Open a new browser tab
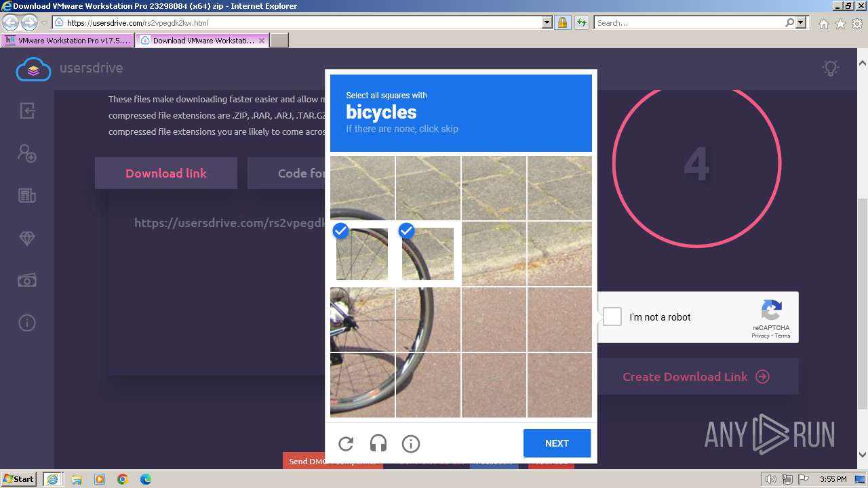The width and height of the screenshot is (868, 488). coord(279,41)
